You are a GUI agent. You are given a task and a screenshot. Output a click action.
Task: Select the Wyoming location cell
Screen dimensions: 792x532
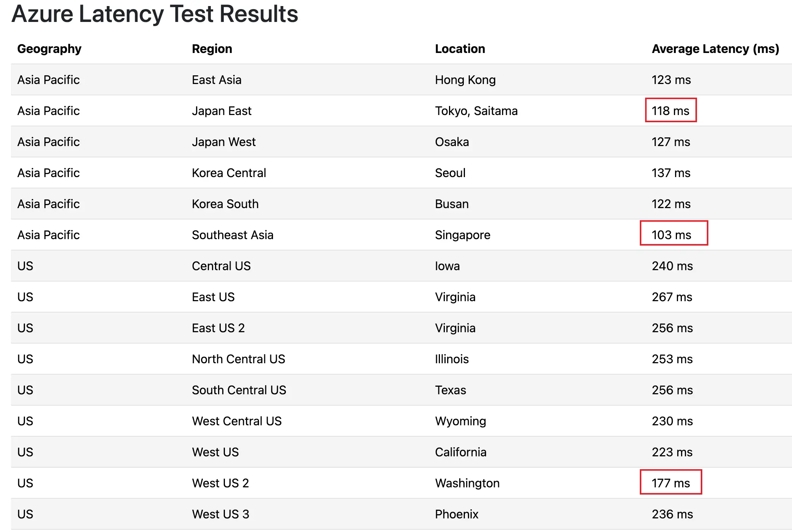point(460,421)
